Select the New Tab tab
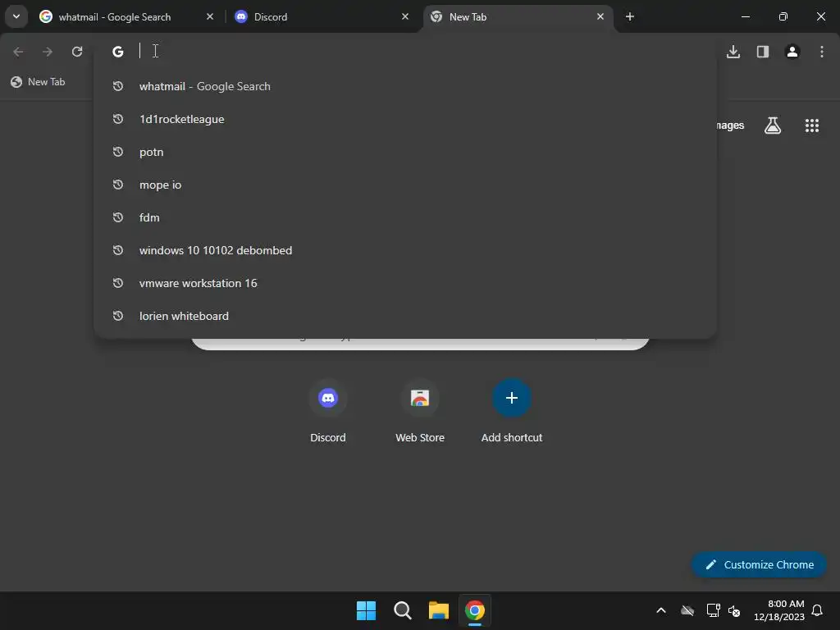Viewport: 840px width, 630px height. click(x=518, y=16)
